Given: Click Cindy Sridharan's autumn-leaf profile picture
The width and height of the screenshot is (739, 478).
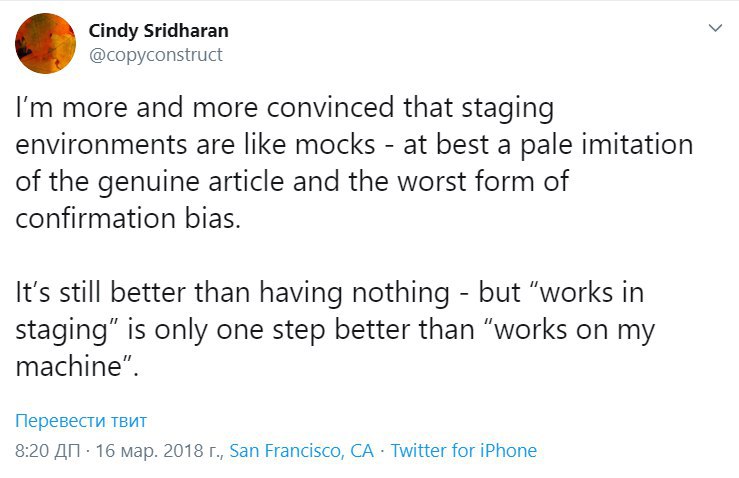Looking at the screenshot, I should click(x=46, y=43).
